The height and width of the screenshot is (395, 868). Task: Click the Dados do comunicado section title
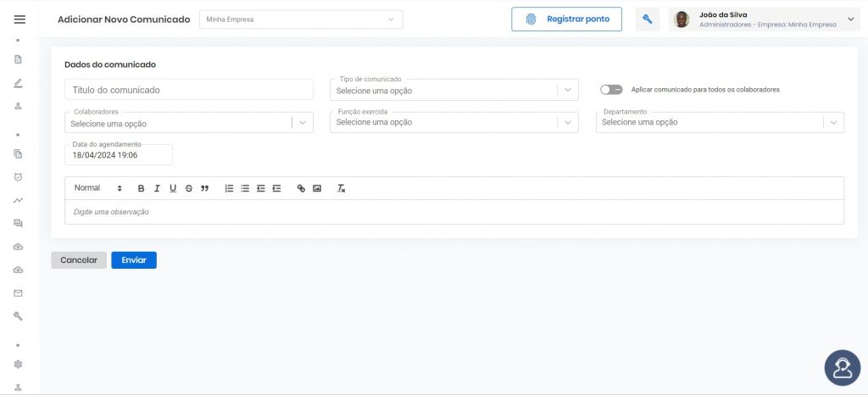point(110,64)
